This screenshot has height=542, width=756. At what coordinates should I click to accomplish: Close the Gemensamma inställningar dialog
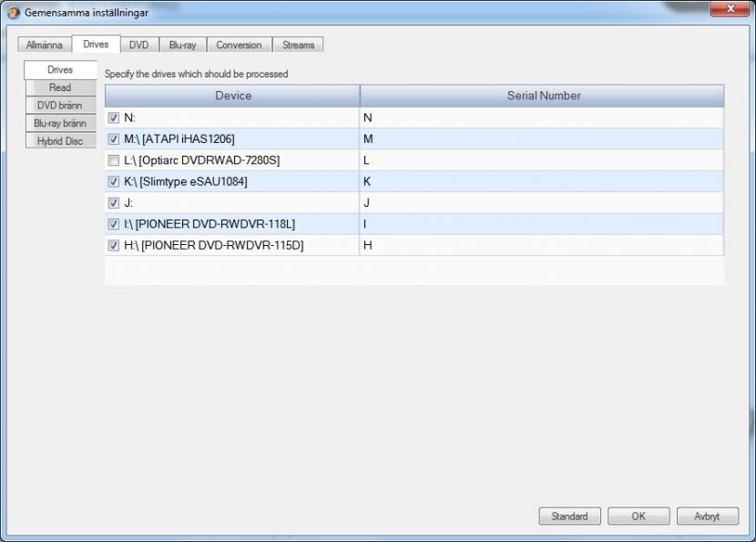coord(730,9)
